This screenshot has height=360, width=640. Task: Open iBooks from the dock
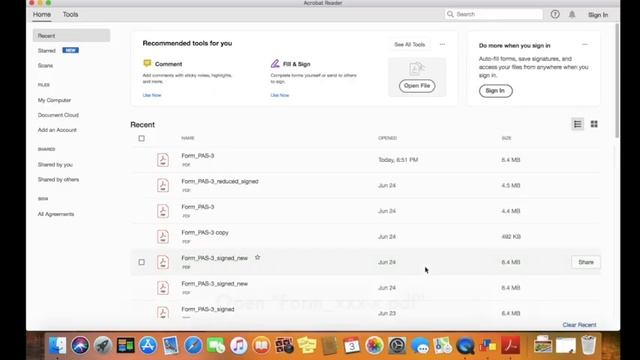coord(261,346)
